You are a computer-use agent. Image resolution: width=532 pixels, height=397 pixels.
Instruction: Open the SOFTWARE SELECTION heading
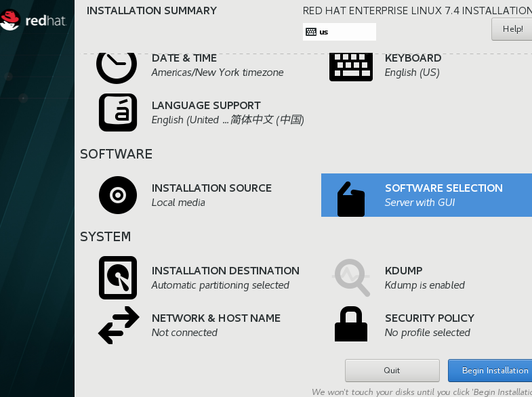[x=443, y=188]
